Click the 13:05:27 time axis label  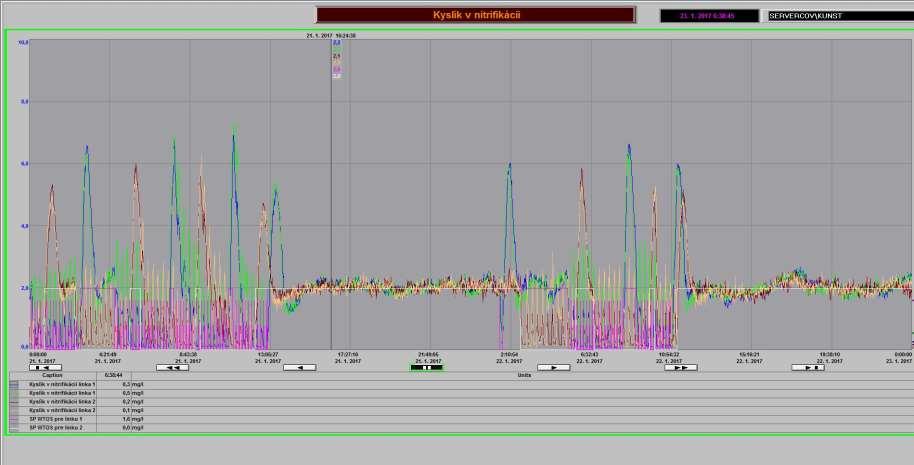pyautogui.click(x=268, y=354)
